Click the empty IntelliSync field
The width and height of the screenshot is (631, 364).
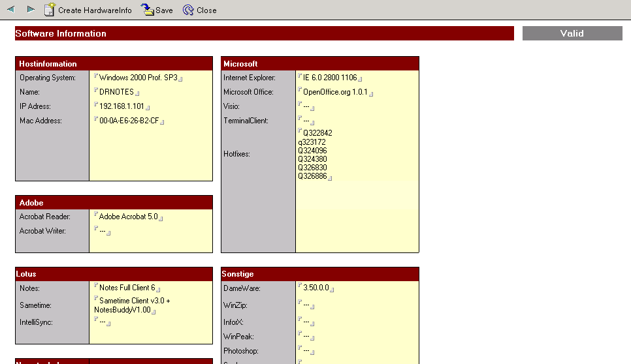coord(102,322)
